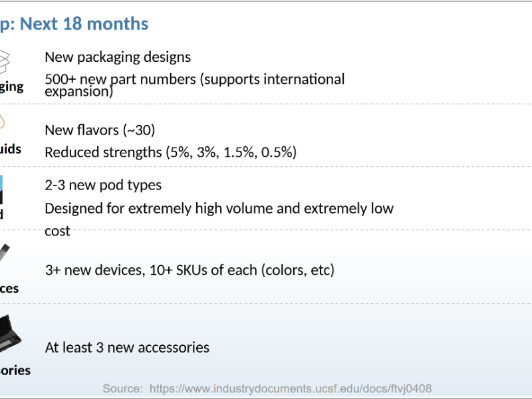Select the 'Designed for extremely high volume' line

tap(219, 208)
